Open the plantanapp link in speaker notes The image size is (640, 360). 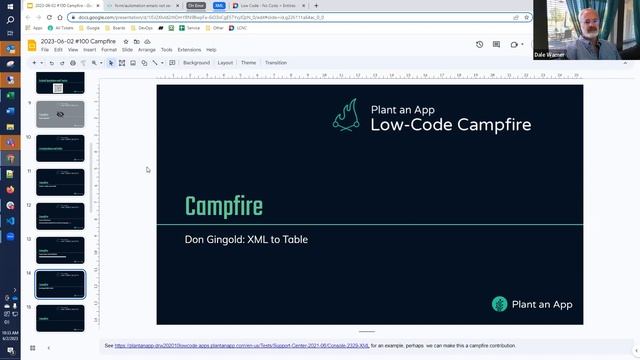[242, 346]
